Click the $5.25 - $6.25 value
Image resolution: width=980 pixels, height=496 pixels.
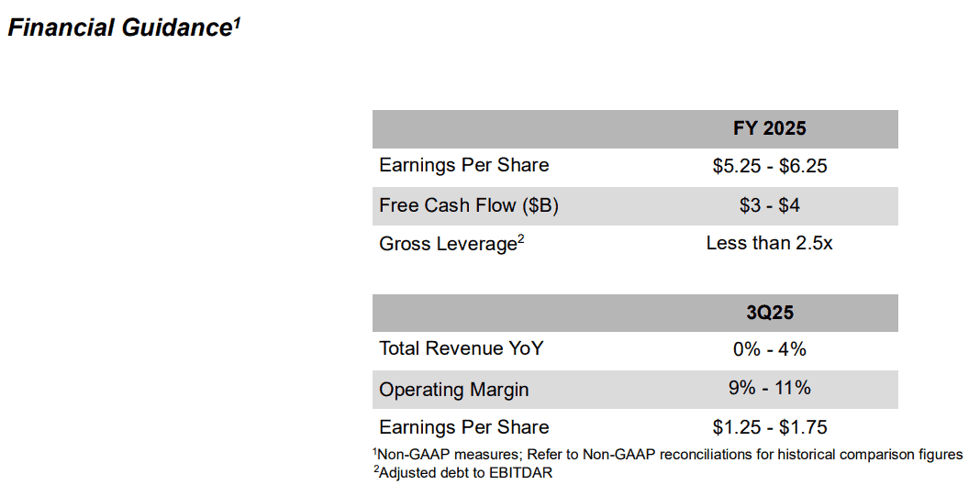pos(769,166)
